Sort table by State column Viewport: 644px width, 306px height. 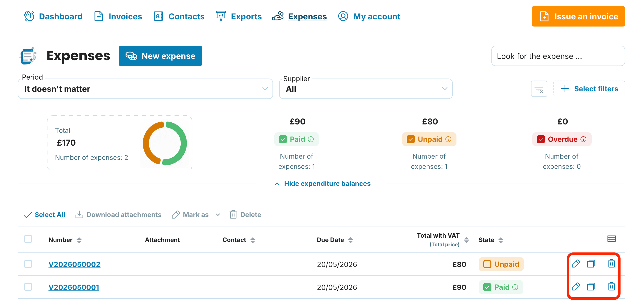tap(501, 240)
